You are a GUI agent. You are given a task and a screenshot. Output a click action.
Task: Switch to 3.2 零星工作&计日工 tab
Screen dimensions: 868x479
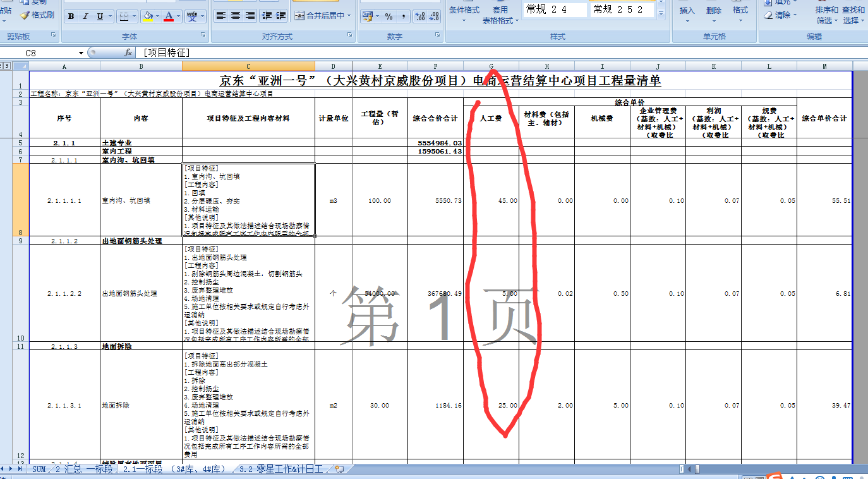(x=281, y=470)
